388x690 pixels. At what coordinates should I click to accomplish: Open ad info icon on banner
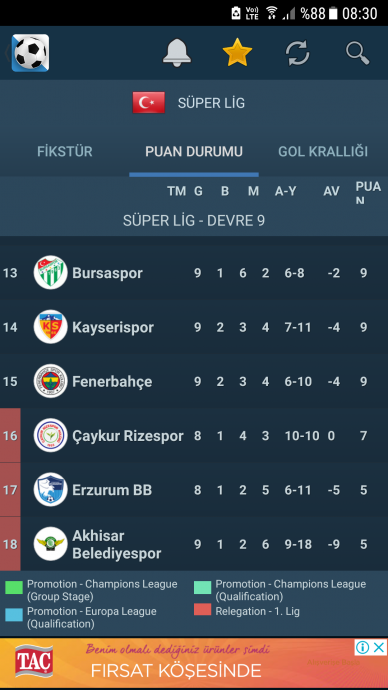point(362,647)
